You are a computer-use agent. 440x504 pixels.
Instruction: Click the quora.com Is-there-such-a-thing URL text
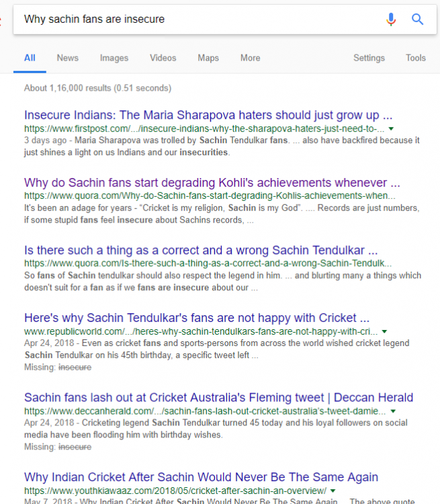point(208,263)
